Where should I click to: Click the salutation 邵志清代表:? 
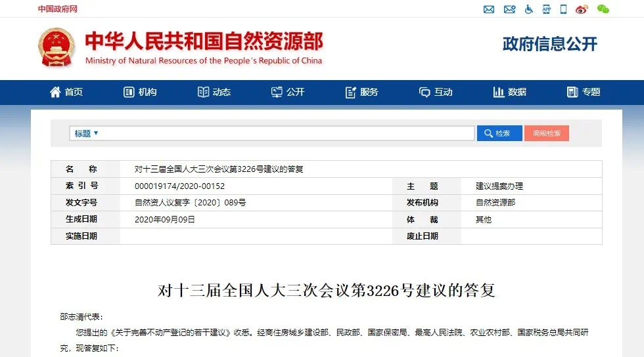pos(81,316)
